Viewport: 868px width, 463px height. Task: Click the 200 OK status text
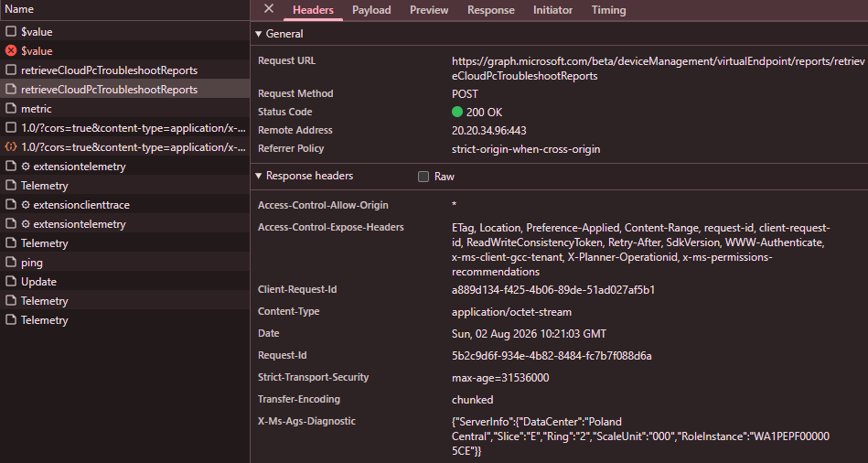tap(485, 113)
